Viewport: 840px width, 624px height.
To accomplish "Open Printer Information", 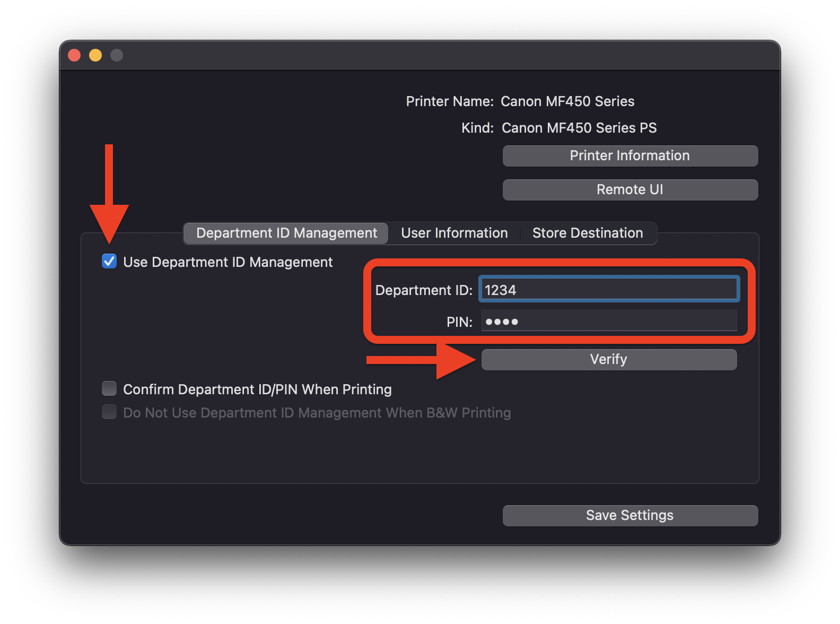I will [x=629, y=156].
